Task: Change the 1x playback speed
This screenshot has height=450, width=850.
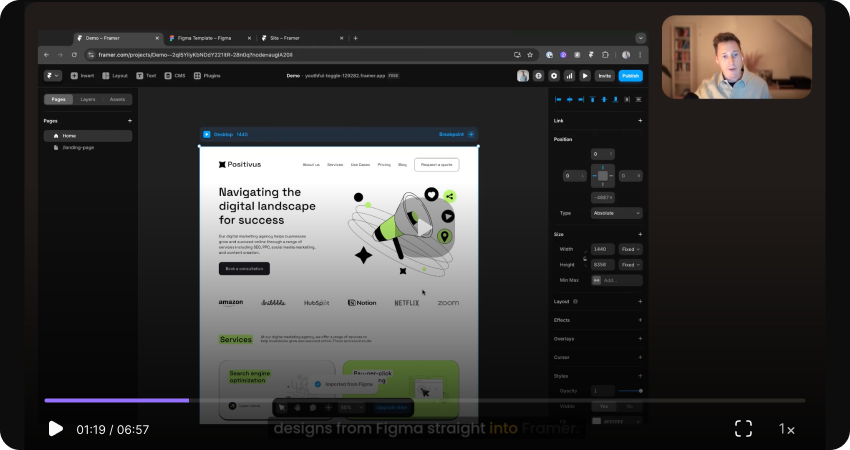Action: tap(787, 429)
